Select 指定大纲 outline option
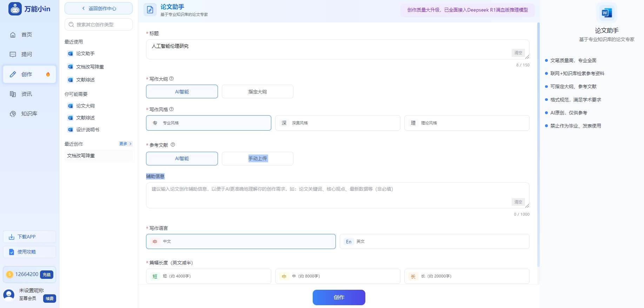Viewport: 644px width, 308px height. pos(257,92)
